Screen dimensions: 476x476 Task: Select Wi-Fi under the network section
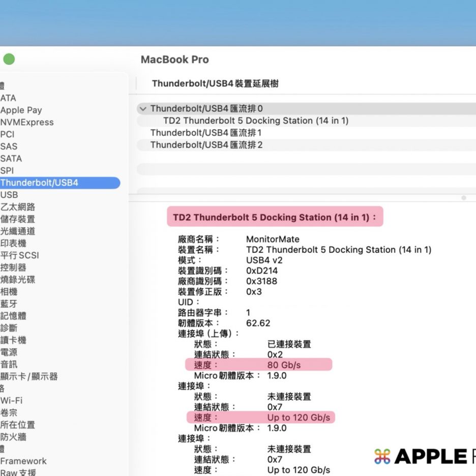click(11, 401)
